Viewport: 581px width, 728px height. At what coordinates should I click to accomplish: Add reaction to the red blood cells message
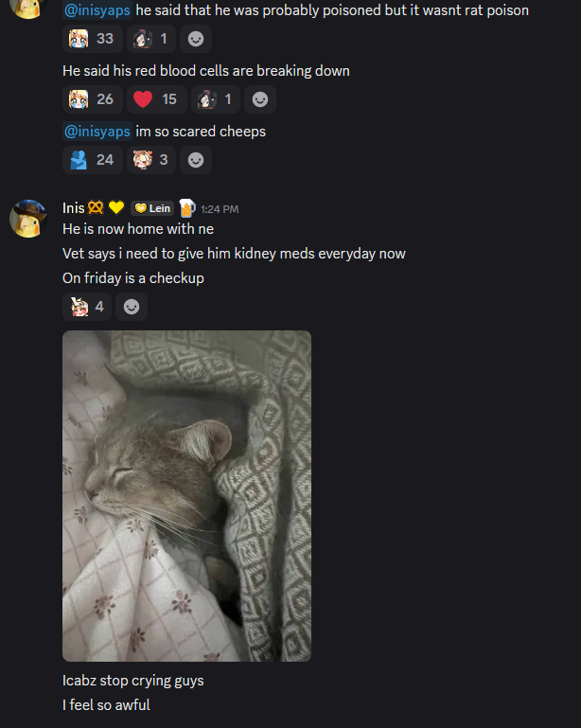[x=260, y=99]
